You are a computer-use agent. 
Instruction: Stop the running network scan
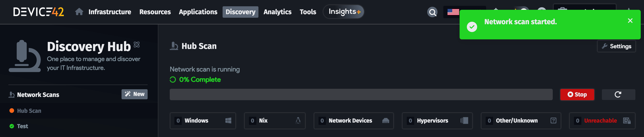coord(577,95)
